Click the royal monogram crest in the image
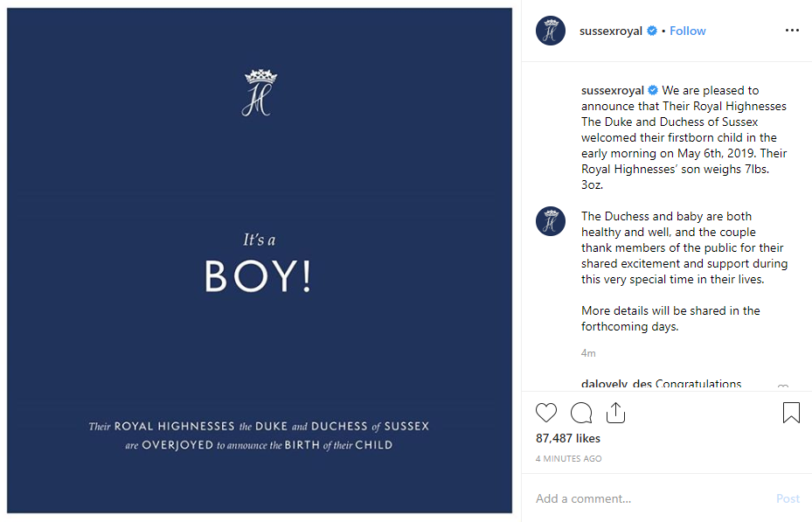Viewport: 812px width, 522px height. (260, 93)
